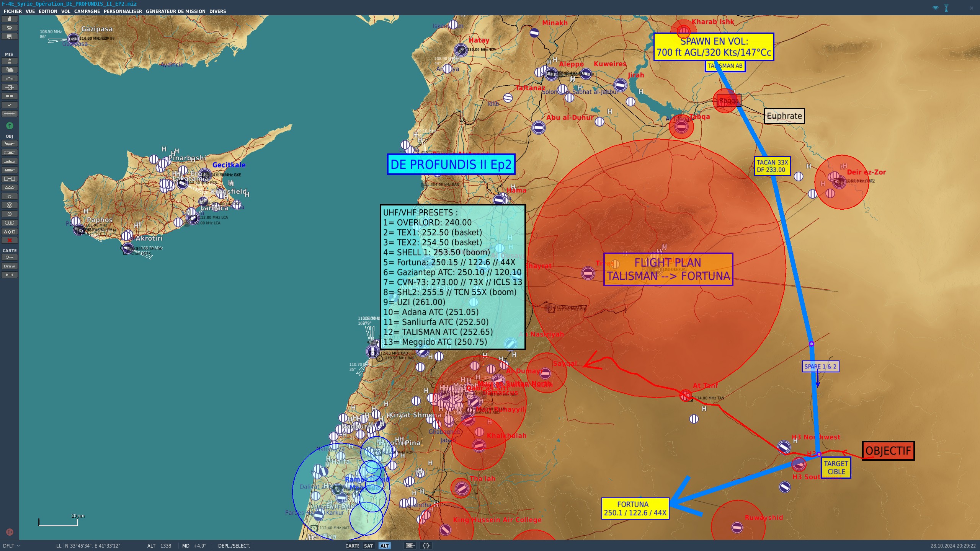Click the OBJECTIF red label on map
Screen dimensions: 980x551
(888, 451)
